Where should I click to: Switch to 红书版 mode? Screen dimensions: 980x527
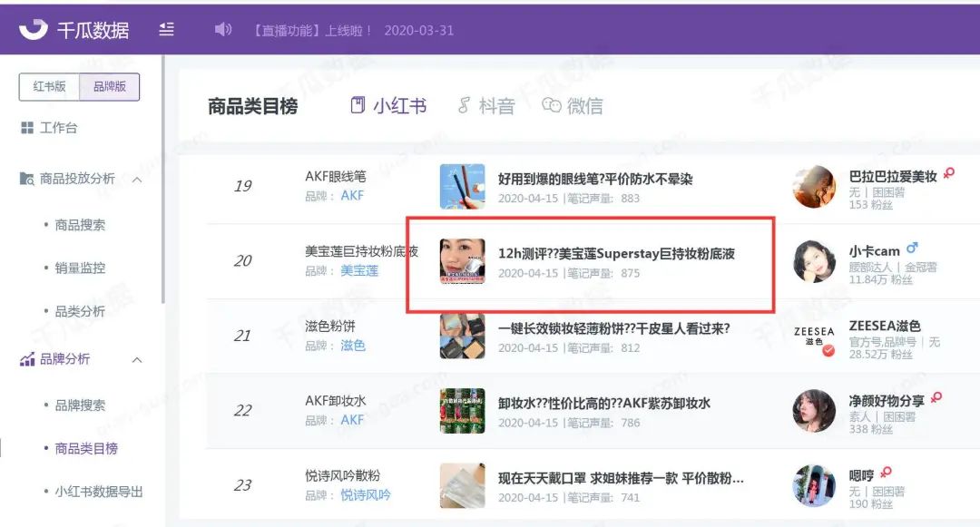(49, 87)
